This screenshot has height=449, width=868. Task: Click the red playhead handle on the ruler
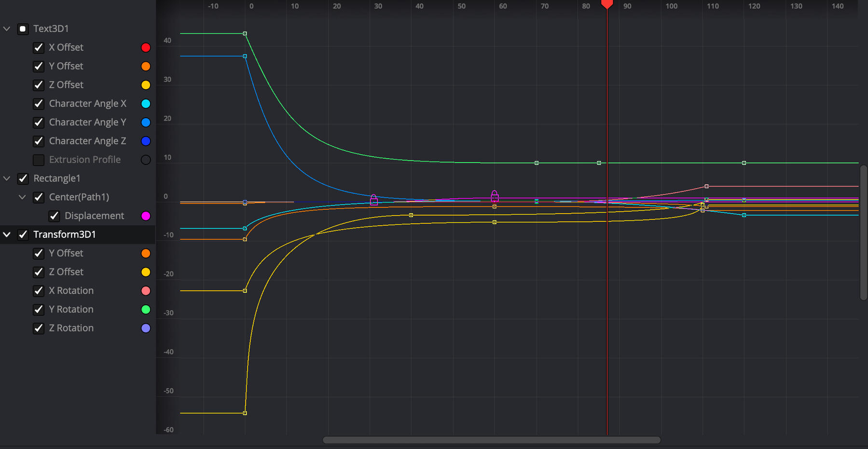pyautogui.click(x=607, y=4)
